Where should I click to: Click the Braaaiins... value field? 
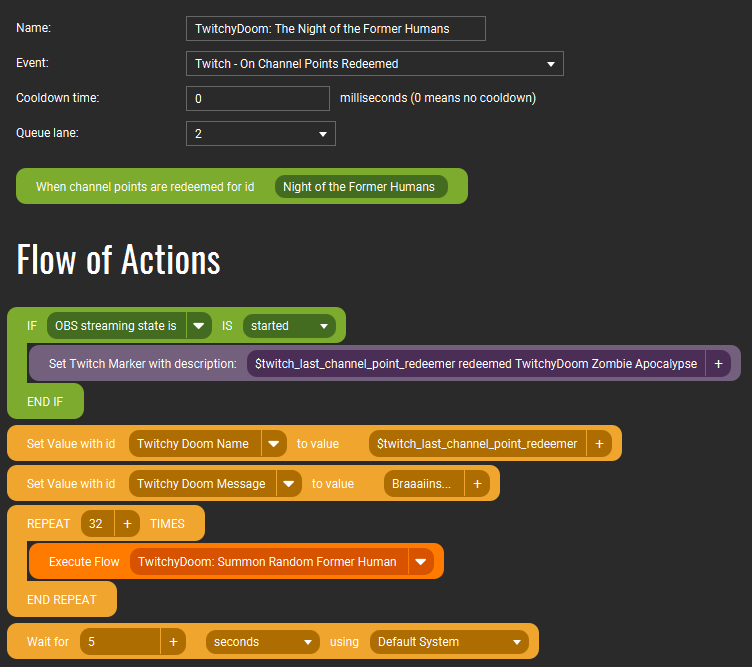[423, 483]
